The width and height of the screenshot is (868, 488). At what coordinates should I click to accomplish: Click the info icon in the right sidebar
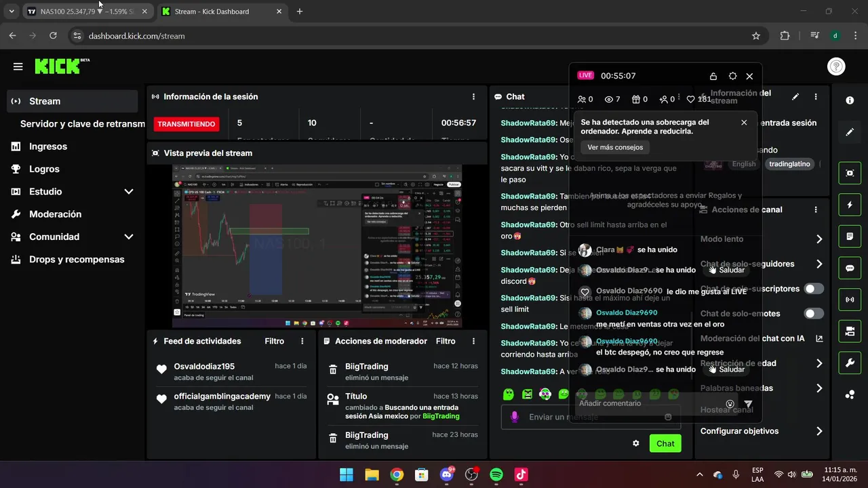tap(850, 100)
